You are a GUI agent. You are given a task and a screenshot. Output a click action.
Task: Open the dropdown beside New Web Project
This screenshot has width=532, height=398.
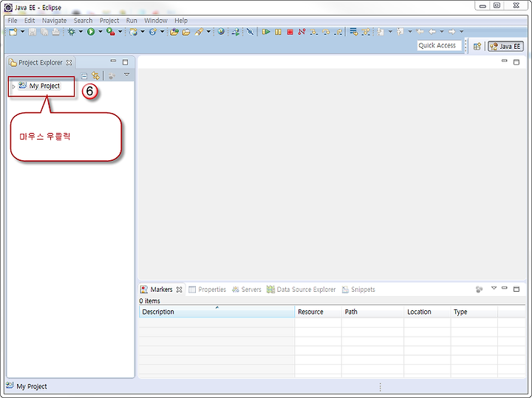click(143, 32)
